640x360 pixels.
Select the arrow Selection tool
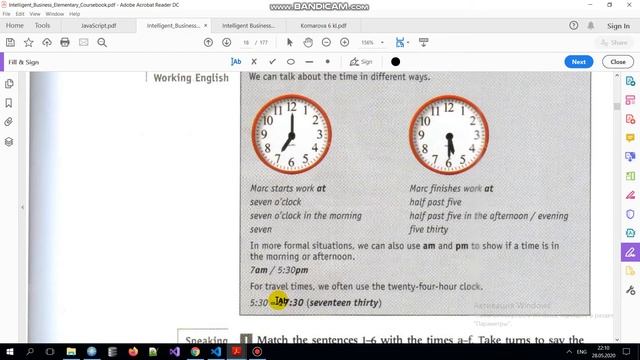tap(290, 42)
